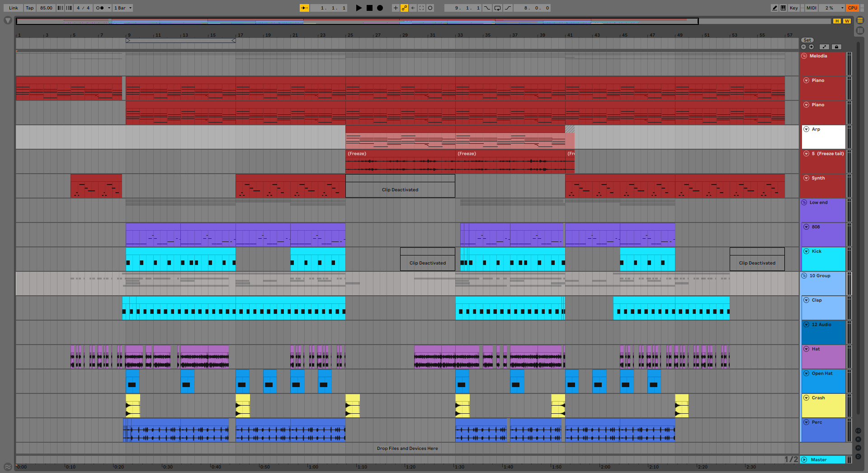Fold the 10 Group track
Viewport: 868px width, 473px height.
pyautogui.click(x=804, y=276)
